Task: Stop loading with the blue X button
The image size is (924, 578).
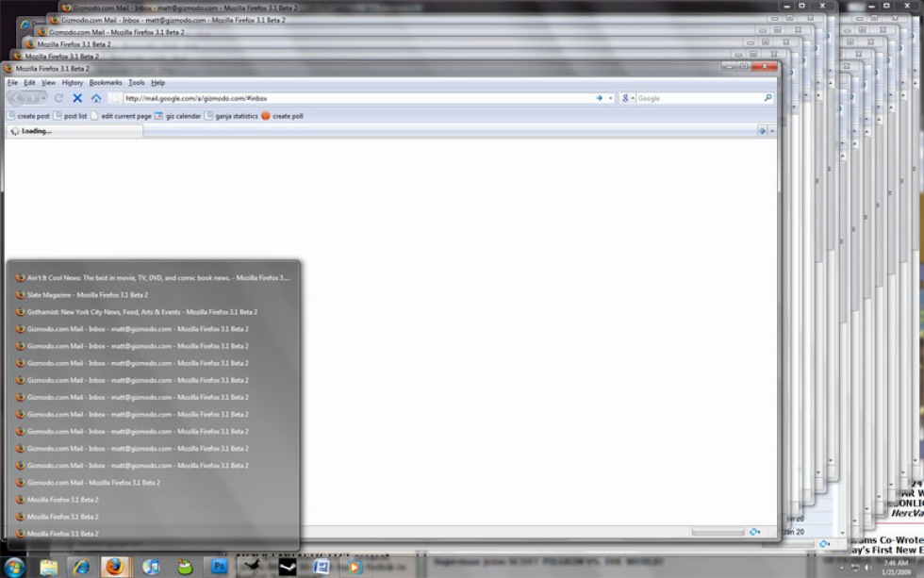Action: [x=77, y=98]
